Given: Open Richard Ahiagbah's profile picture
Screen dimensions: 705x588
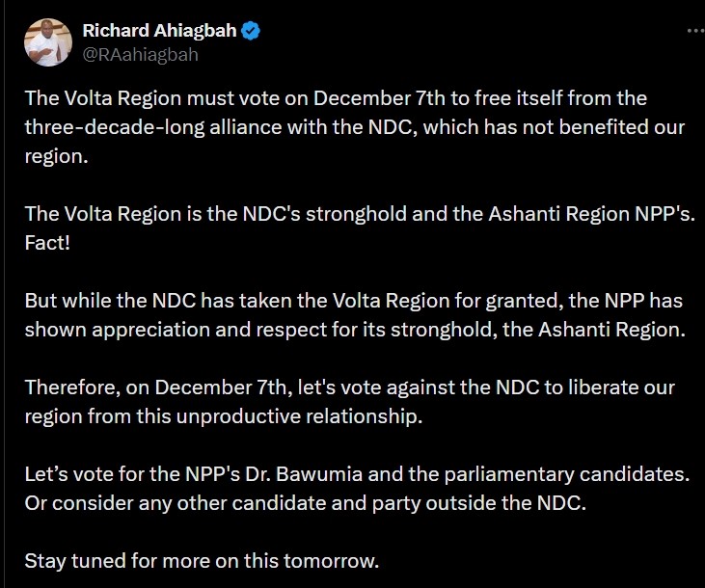Looking at the screenshot, I should pos(46,42).
